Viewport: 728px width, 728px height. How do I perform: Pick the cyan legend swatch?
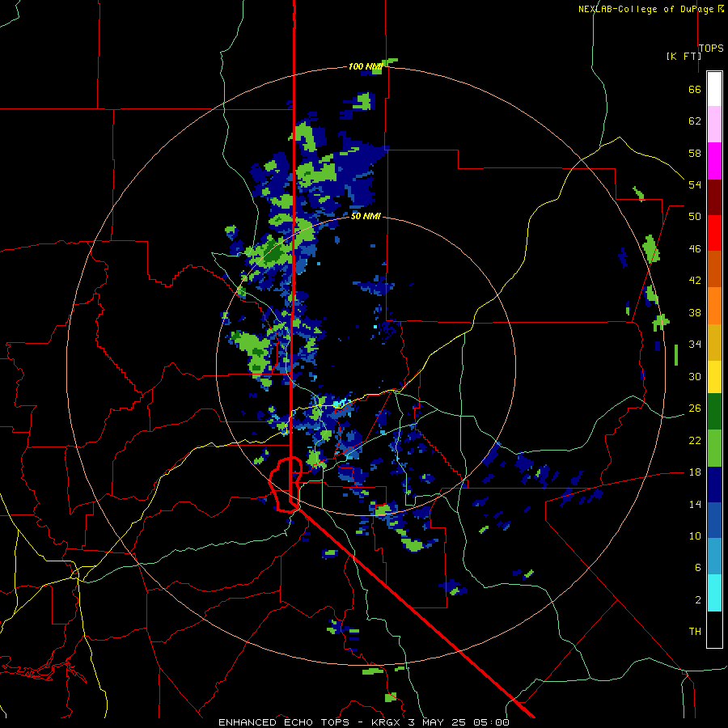click(714, 593)
